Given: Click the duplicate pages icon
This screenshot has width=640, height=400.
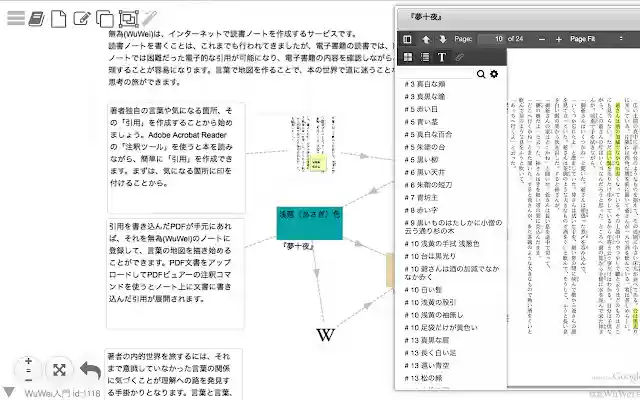Looking at the screenshot, I should click(x=105, y=19).
